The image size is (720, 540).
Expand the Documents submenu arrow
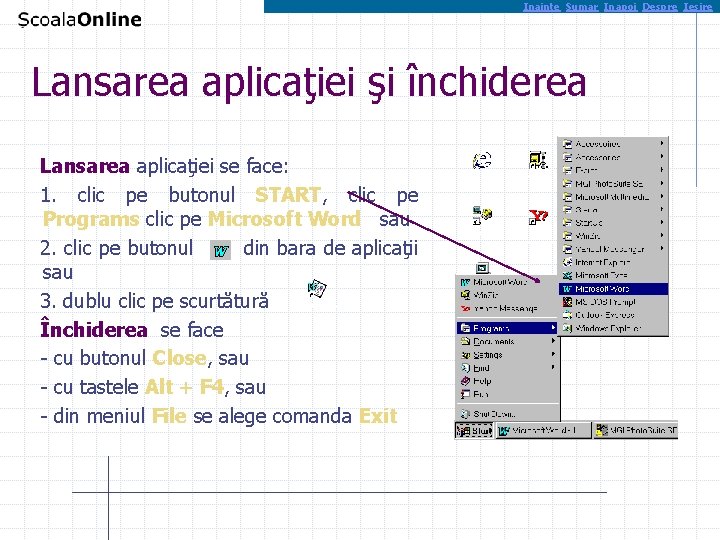point(553,341)
